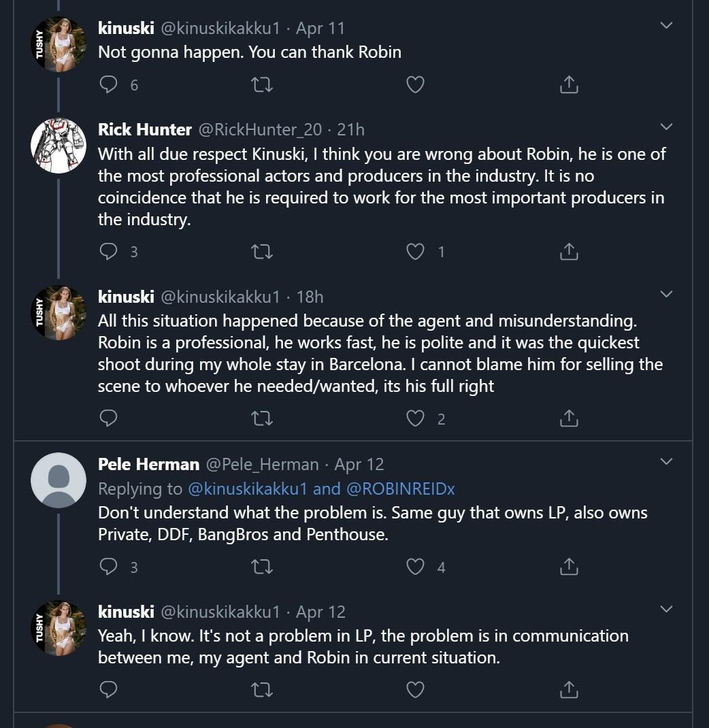Like Rick Hunter's tweet with 1 like
709x728 pixels.
pos(415,252)
